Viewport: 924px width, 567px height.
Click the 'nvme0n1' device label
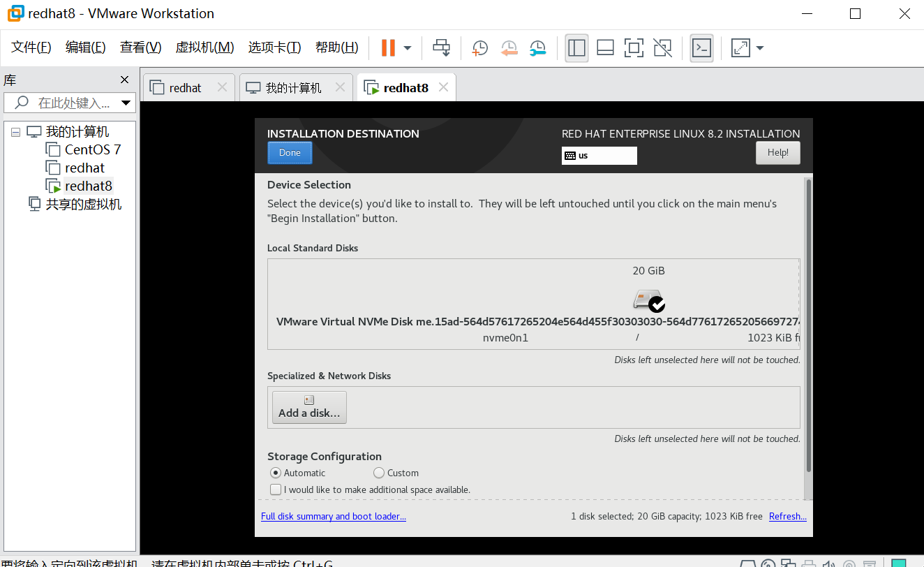coord(505,338)
